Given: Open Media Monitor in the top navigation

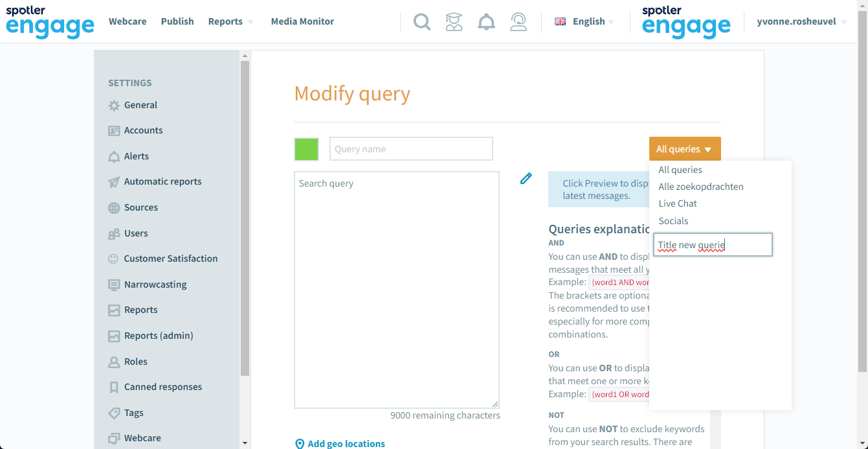Looking at the screenshot, I should (x=302, y=21).
